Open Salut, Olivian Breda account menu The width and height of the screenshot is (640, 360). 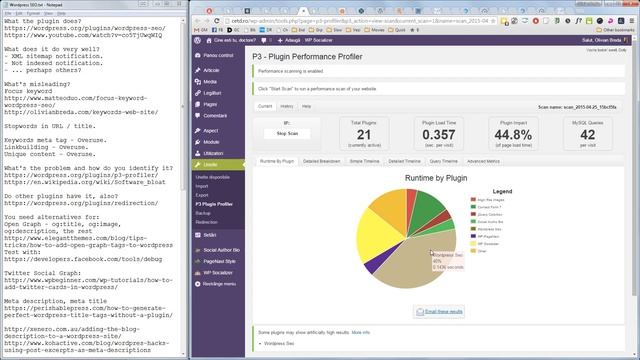[x=605, y=40]
